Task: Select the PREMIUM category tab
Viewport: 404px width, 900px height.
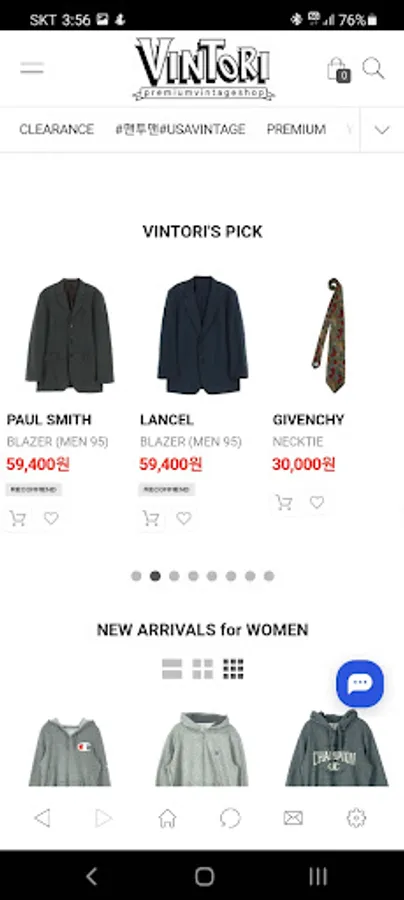Action: (296, 130)
